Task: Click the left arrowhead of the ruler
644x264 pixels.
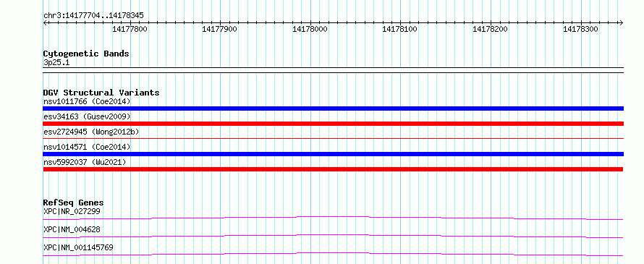Action: (45, 22)
